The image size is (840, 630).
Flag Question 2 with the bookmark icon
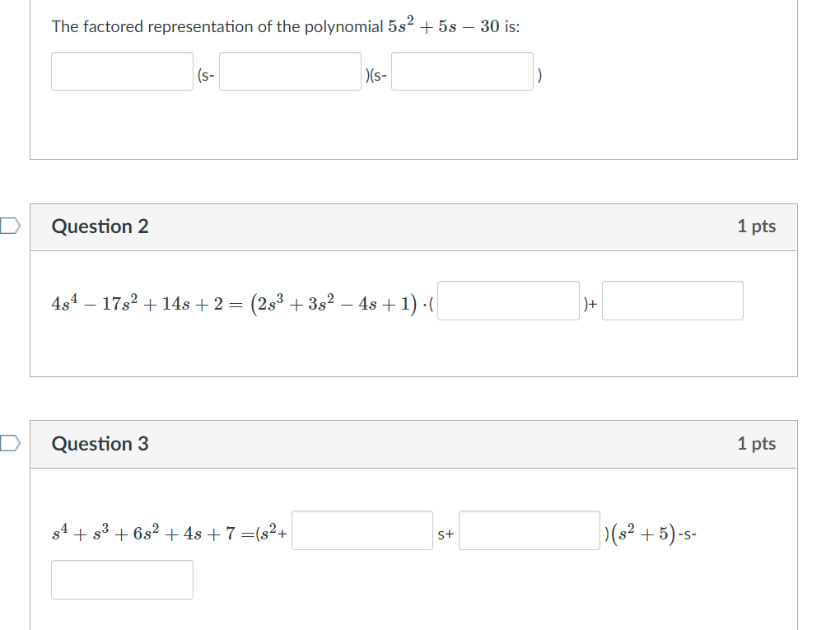coord(10,226)
